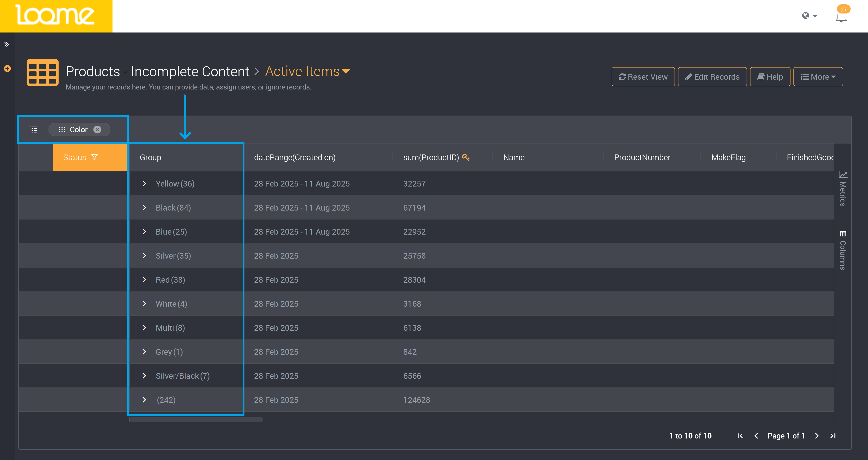Go to first page
Image resolution: width=868 pixels, height=460 pixels.
click(740, 436)
